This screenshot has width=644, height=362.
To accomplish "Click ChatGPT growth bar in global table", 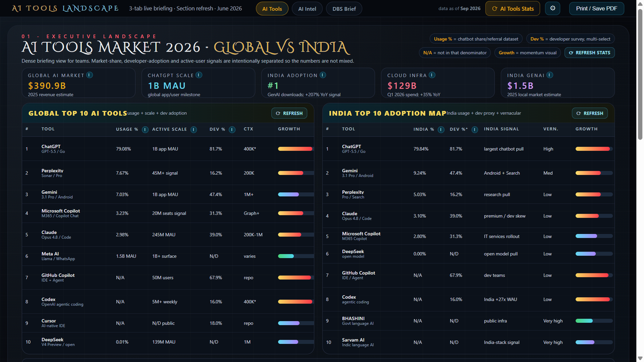I will point(295,149).
